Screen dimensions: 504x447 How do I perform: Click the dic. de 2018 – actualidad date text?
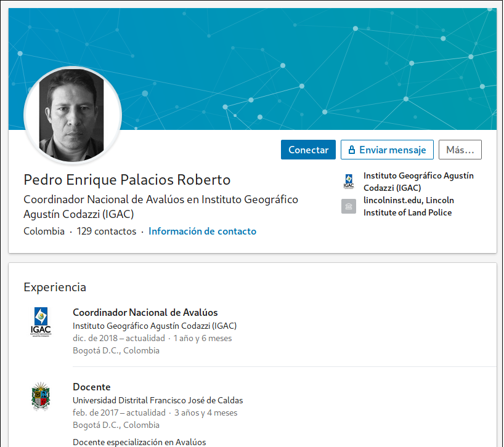point(119,338)
